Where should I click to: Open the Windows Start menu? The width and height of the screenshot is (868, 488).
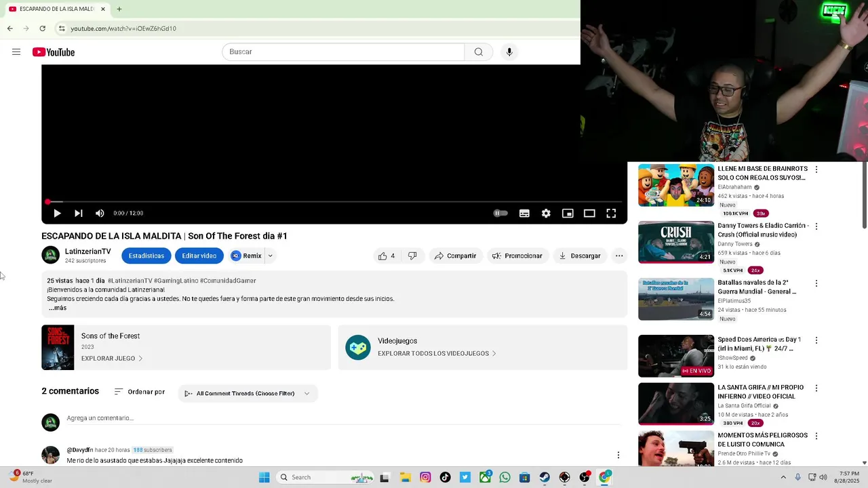pyautogui.click(x=264, y=477)
